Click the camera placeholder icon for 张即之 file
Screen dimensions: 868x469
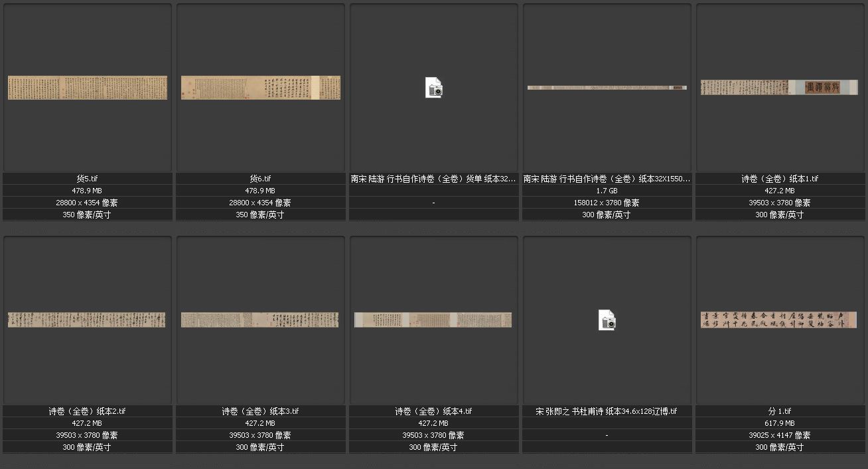(607, 320)
